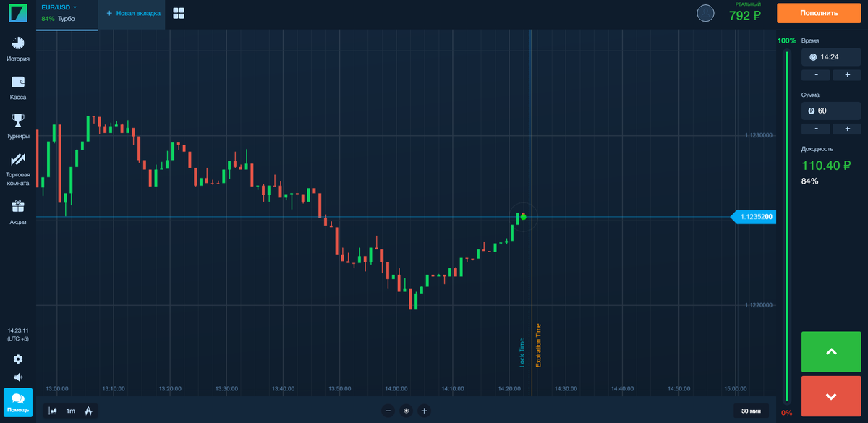This screenshot has width=868, height=423.
Task: Click the ruble icon in the amount field
Action: (x=812, y=111)
